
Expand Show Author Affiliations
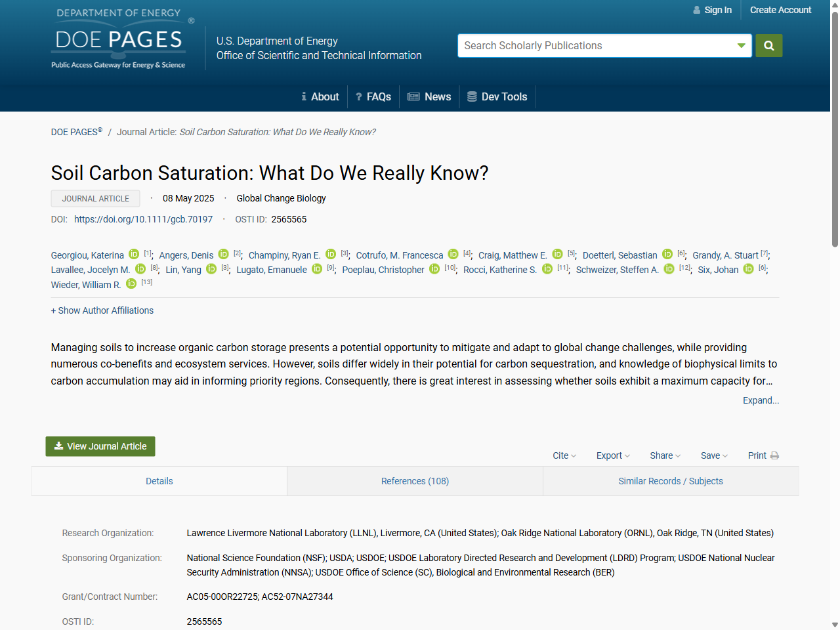(102, 310)
